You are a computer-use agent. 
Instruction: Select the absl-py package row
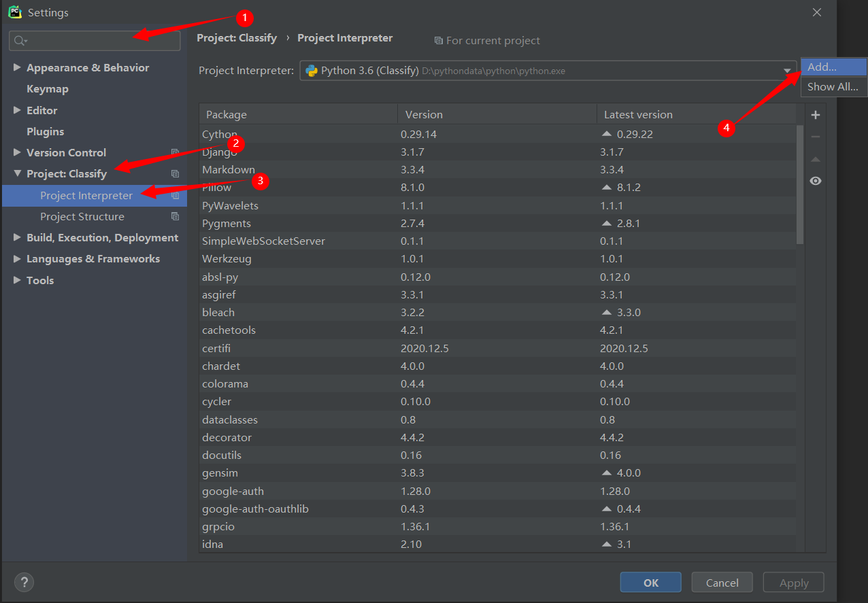(x=497, y=277)
